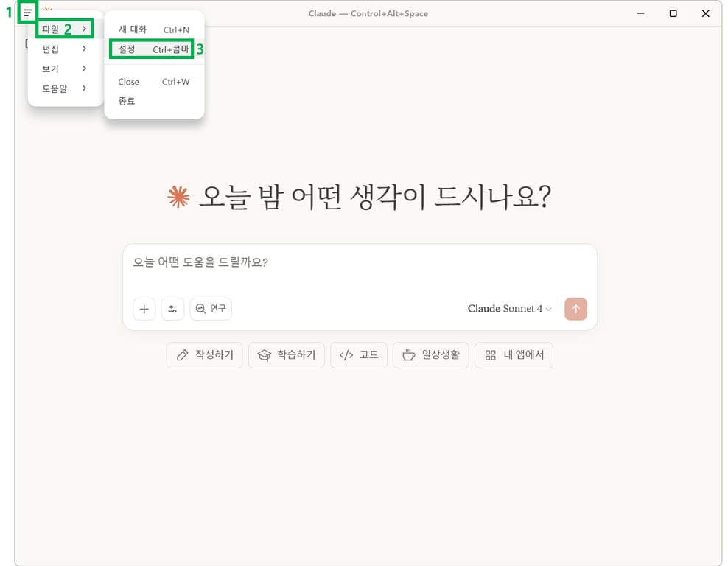Select 새 대화 from the menu
This screenshot has width=728, height=566.
(132, 29)
